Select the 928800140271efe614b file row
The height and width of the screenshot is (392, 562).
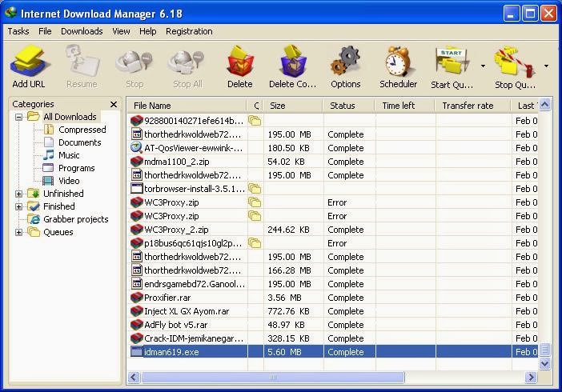[x=333, y=121]
